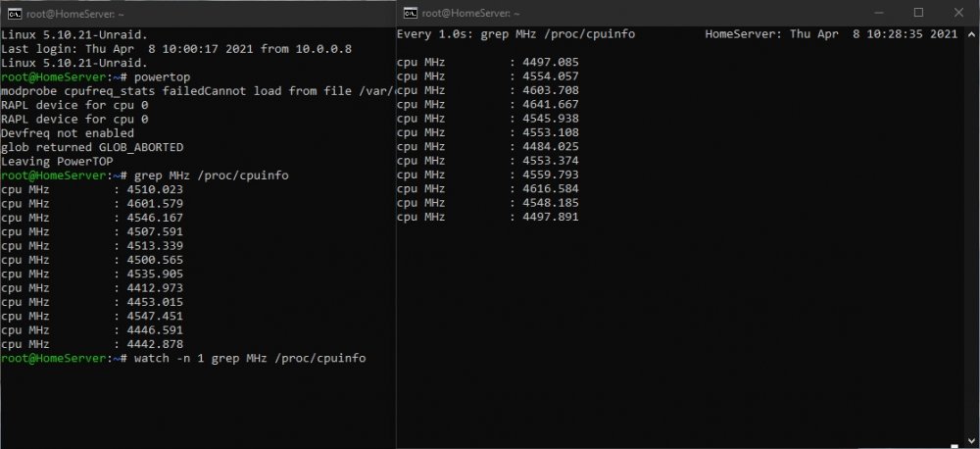Click the left terminal window's console icon
Image resolution: width=980 pixels, height=449 pixels.
click(15, 14)
